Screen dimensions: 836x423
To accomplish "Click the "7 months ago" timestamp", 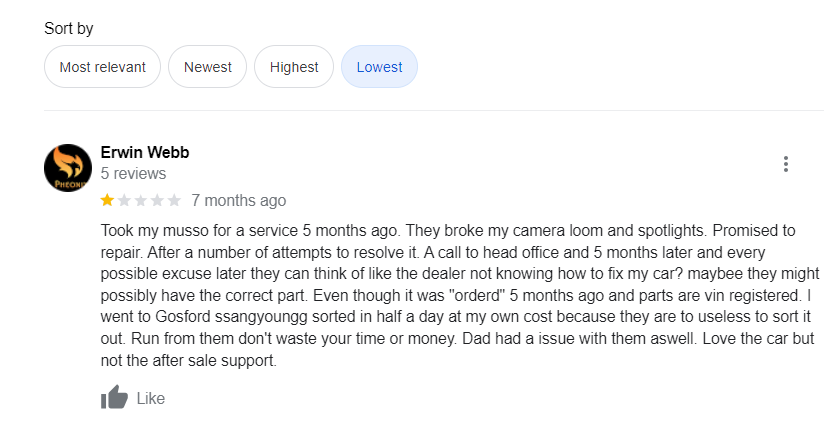I will coord(238,200).
